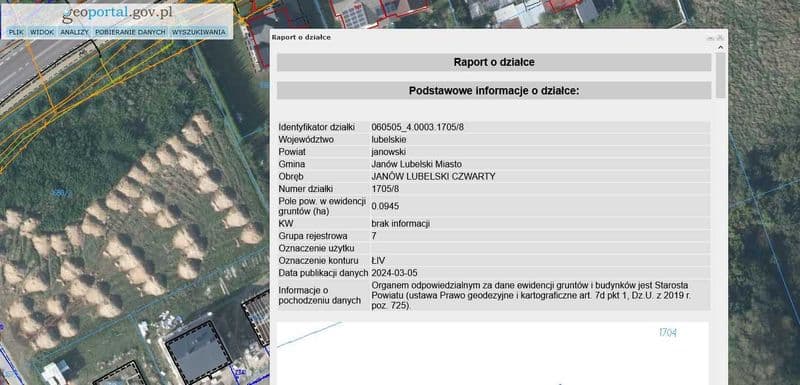Viewport: 800px width, 385px height.
Task: Click the 'Podstawowe informacje o działce:' header
Action: tap(494, 91)
